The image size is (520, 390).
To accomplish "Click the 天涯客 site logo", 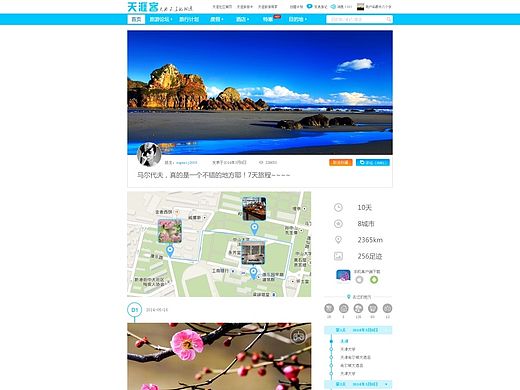I will 143,7.
